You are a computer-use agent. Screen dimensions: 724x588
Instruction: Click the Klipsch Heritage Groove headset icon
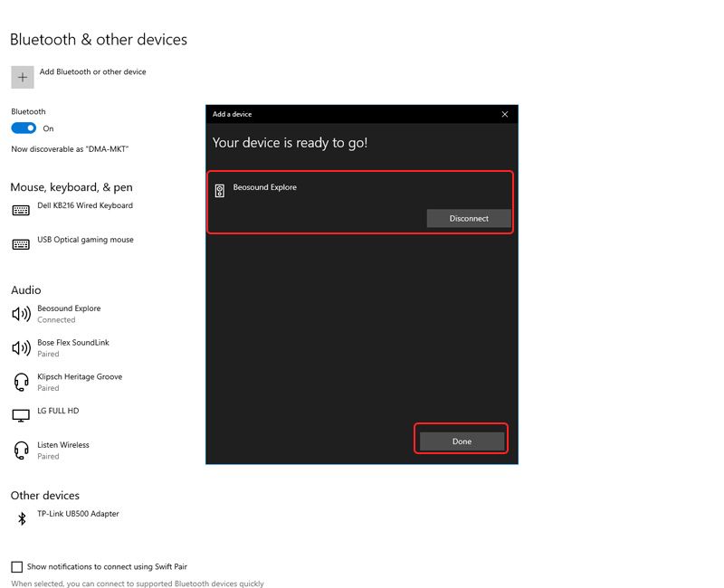tap(21, 382)
